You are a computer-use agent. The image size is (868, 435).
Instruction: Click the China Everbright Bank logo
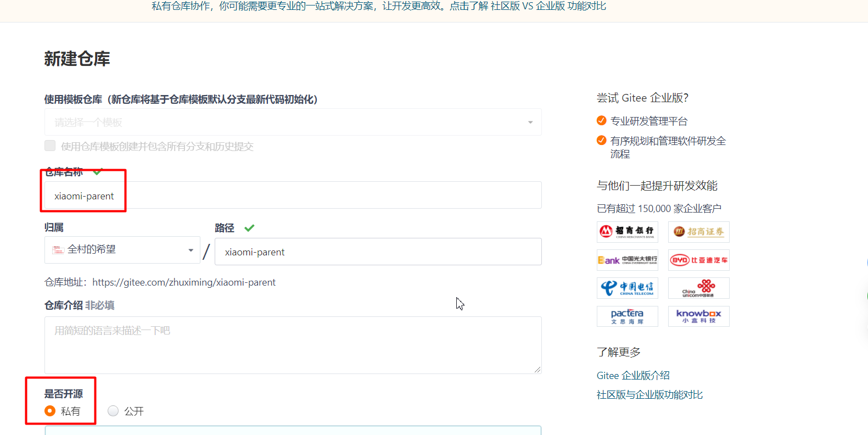coord(627,260)
